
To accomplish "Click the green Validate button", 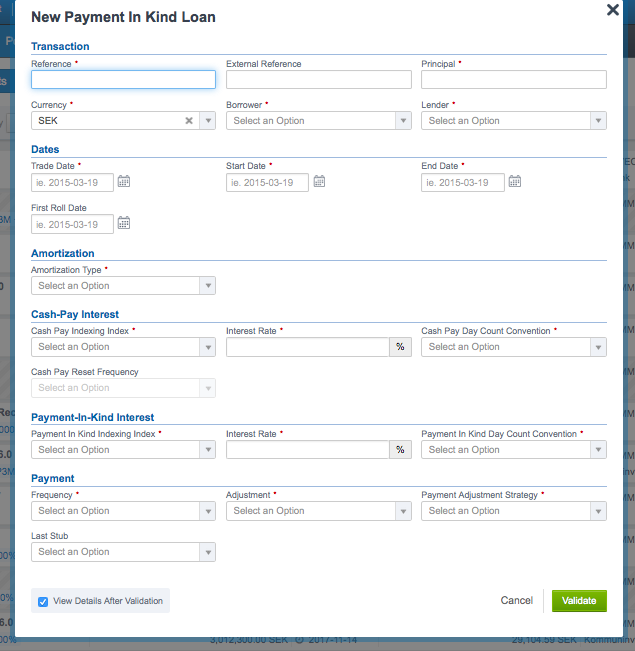I will coord(579,601).
